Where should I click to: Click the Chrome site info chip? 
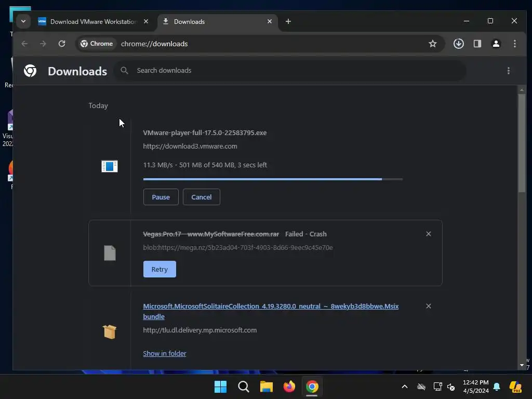coord(96,44)
